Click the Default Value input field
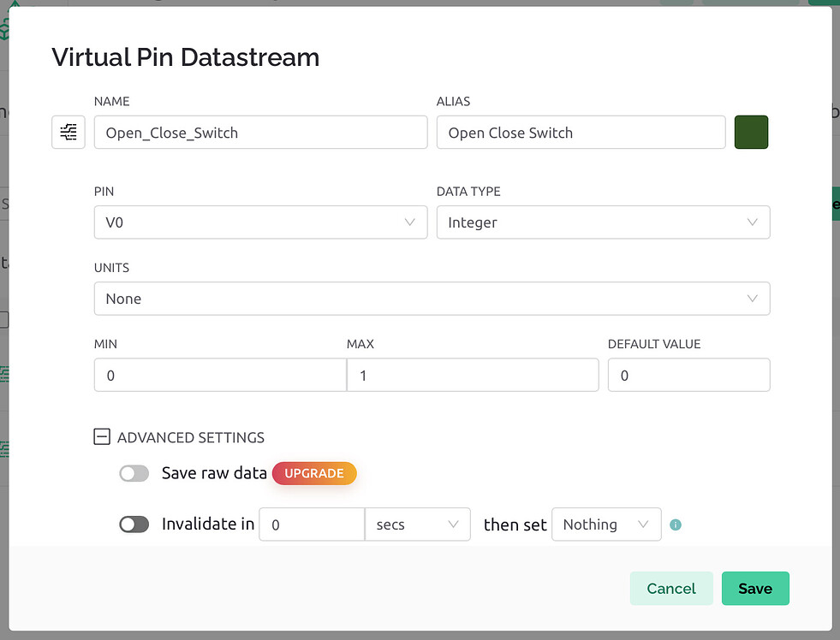This screenshot has height=640, width=840. click(x=688, y=375)
